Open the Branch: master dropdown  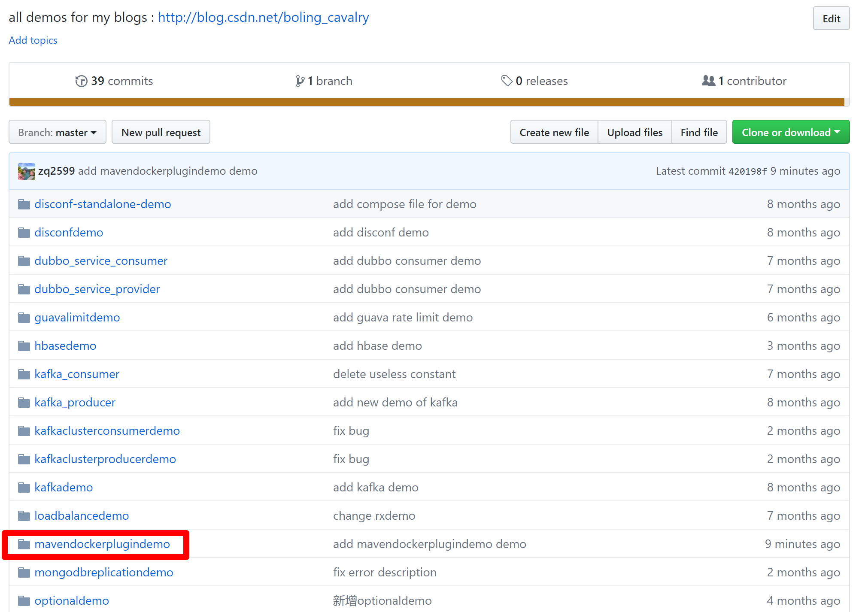(58, 132)
